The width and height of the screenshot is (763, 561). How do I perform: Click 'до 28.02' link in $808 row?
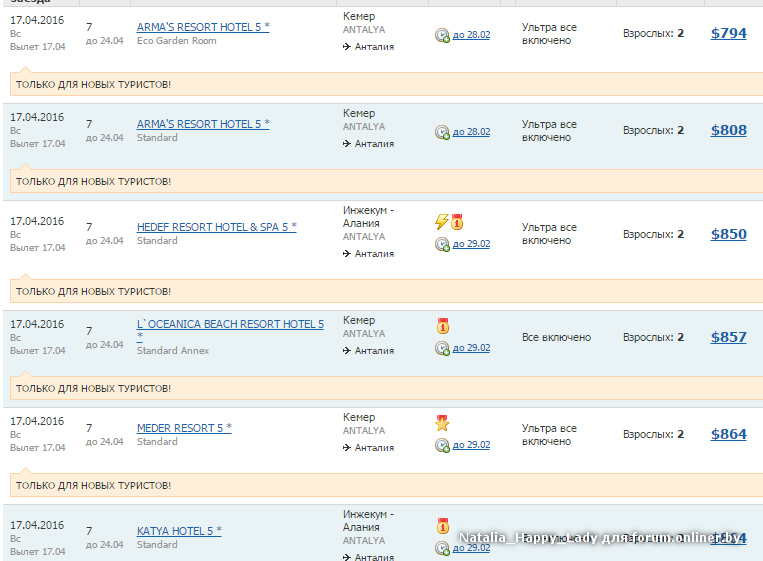tap(471, 132)
